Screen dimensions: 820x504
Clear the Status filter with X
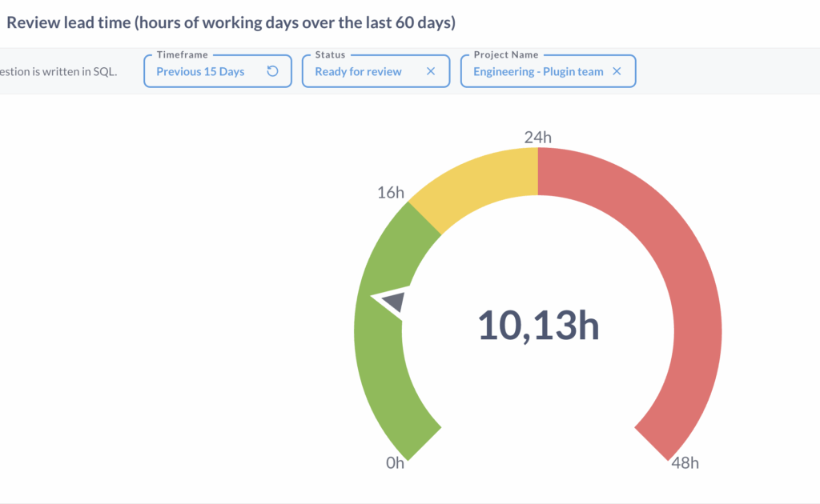(431, 71)
